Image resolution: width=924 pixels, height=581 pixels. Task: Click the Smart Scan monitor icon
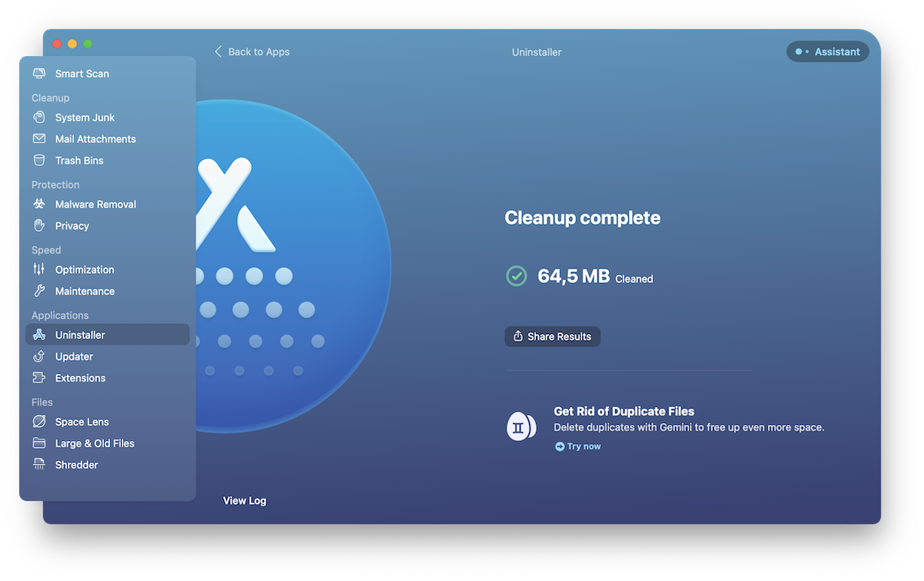39,74
